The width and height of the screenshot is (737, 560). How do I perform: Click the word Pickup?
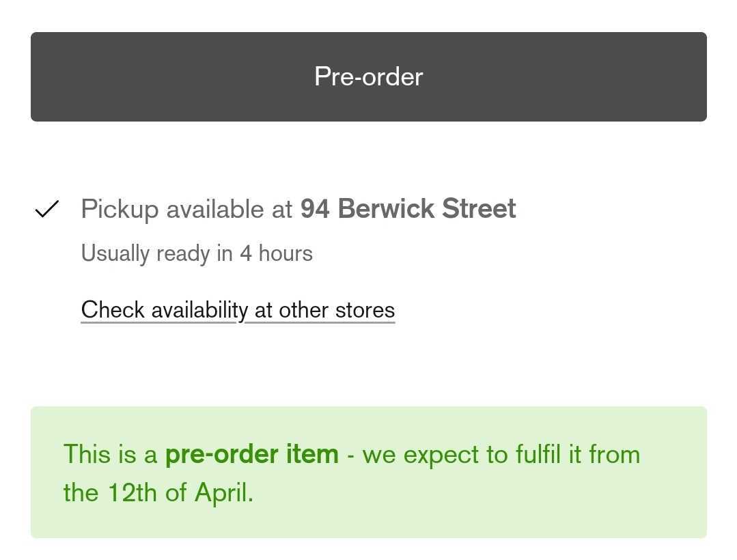pos(120,209)
